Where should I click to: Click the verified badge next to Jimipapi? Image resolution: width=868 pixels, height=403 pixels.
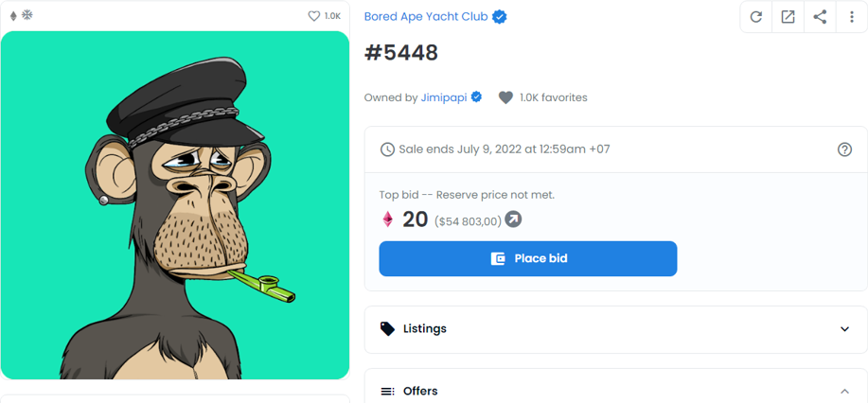pyautogui.click(x=476, y=97)
